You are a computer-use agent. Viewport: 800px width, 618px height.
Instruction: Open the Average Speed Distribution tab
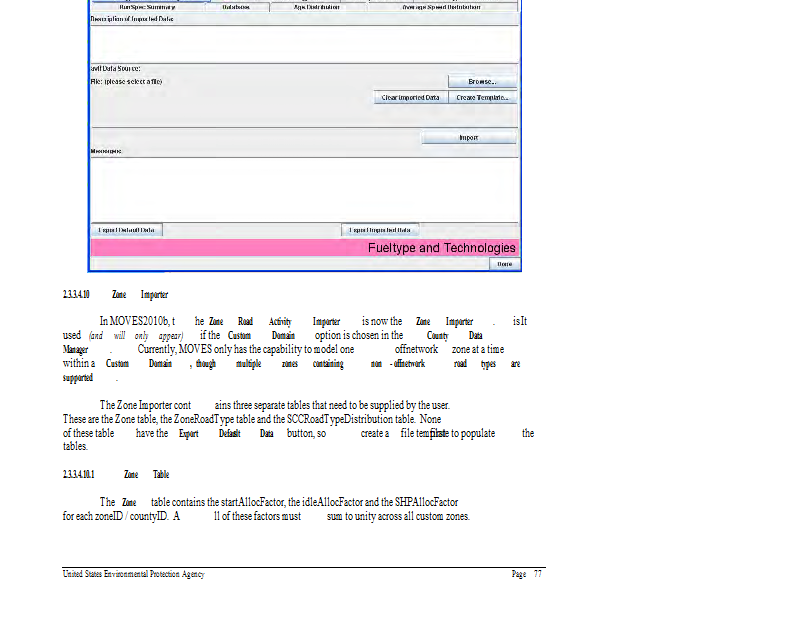tap(441, 6)
